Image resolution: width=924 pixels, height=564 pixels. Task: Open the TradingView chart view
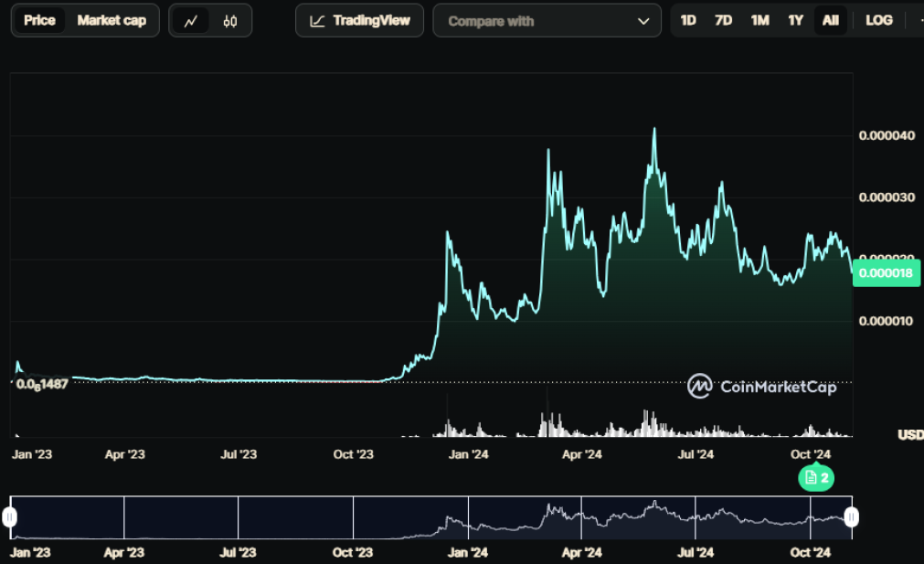tap(359, 21)
